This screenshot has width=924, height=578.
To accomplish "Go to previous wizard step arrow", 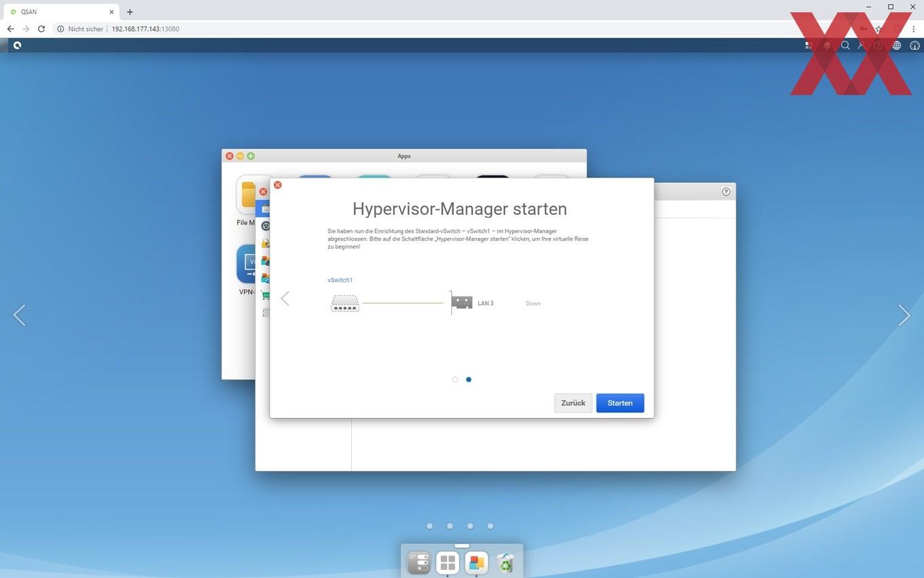I will click(x=285, y=299).
